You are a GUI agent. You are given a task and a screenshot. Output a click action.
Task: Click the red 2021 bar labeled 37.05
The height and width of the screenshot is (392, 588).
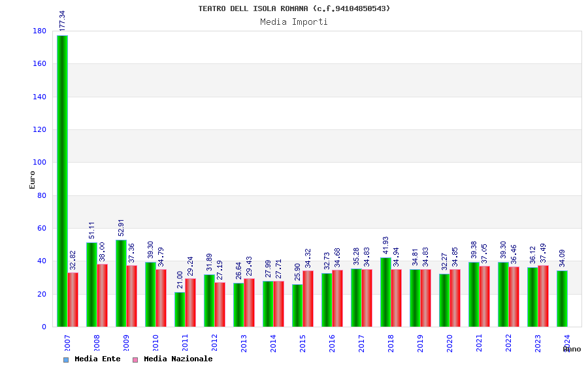(x=485, y=297)
